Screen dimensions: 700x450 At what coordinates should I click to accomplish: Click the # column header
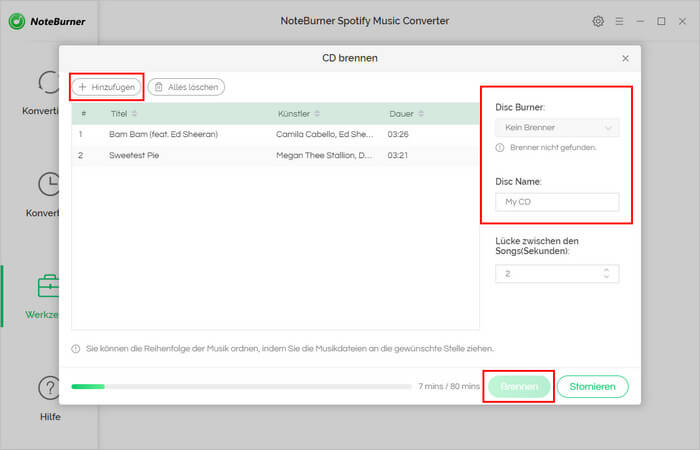pyautogui.click(x=83, y=114)
